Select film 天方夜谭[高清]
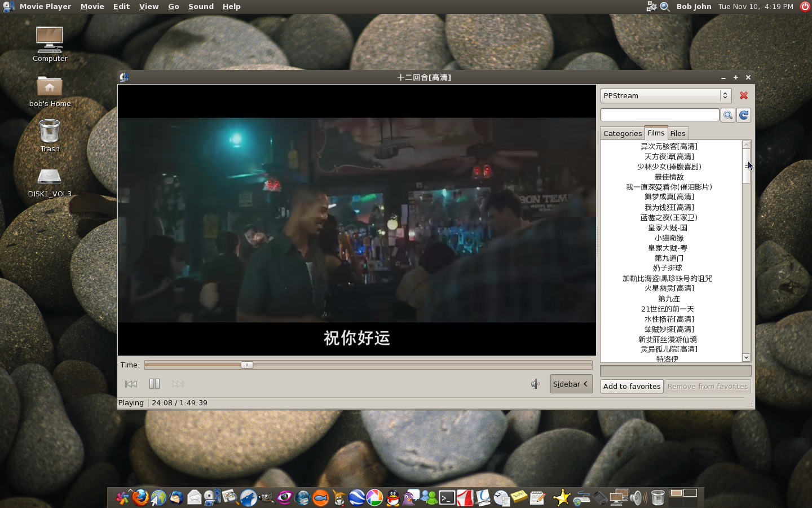Screen dimensions: 812x508 click(x=669, y=156)
